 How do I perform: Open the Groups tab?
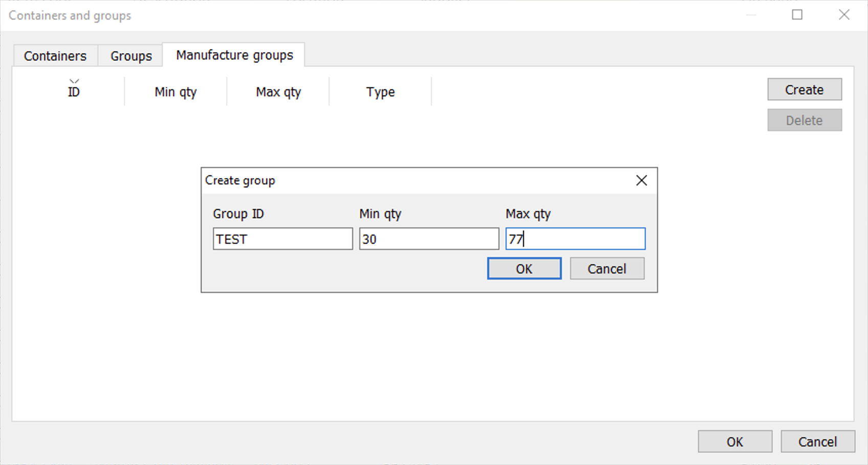[x=131, y=56]
